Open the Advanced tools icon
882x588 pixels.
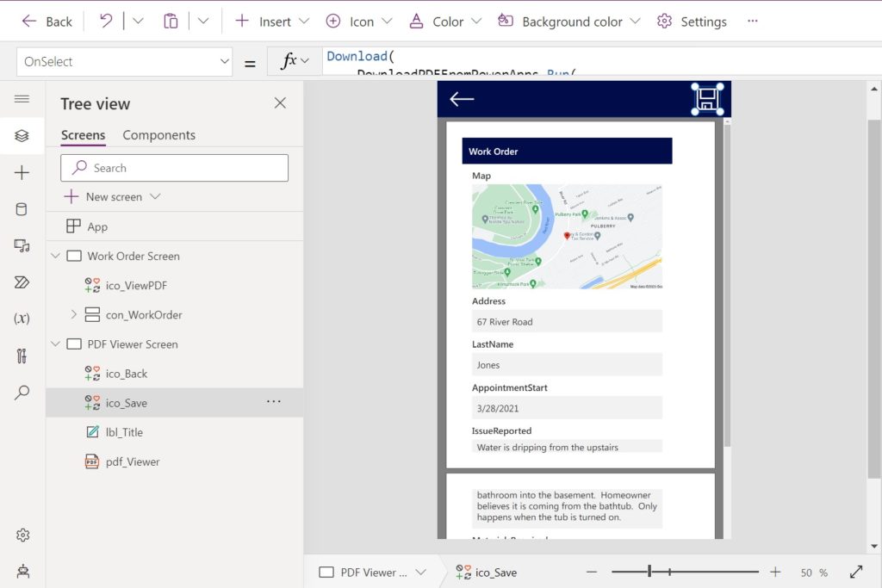tap(23, 354)
